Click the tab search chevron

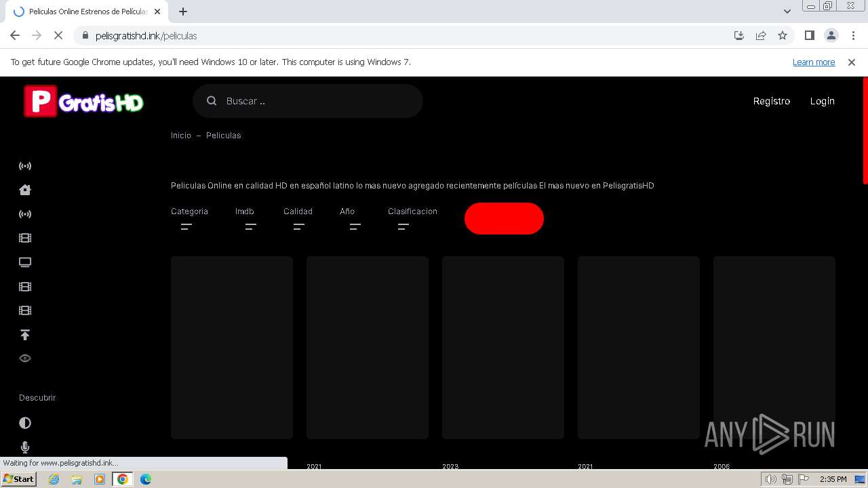pyautogui.click(x=787, y=12)
